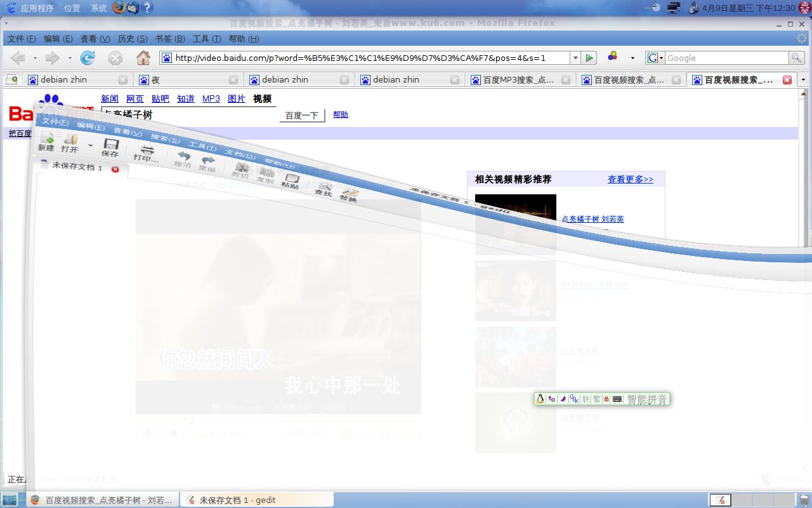This screenshot has height=508, width=812.
Task: Select the 未保存文档 1 tab in gedit
Action: coord(77,167)
